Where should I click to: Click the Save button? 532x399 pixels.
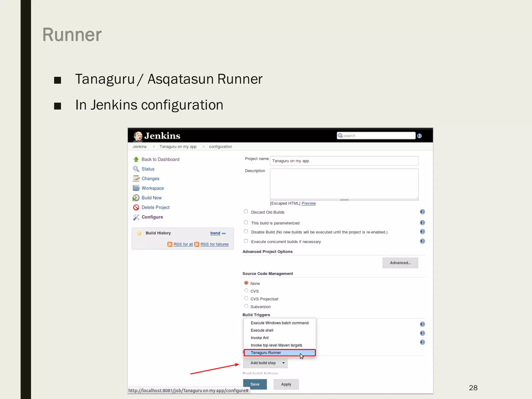pyautogui.click(x=255, y=384)
